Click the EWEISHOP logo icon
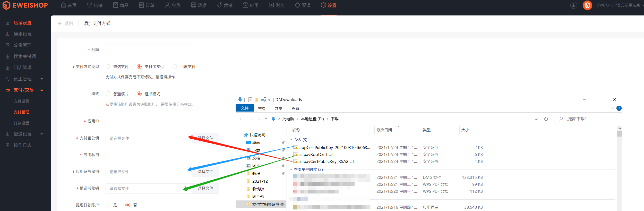This screenshot has height=211, width=644. [x=6, y=5]
